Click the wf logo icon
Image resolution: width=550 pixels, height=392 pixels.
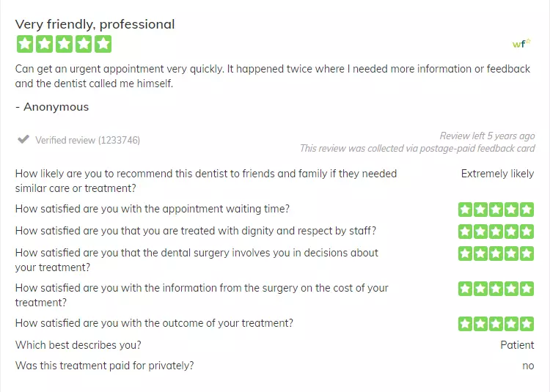[x=521, y=43]
